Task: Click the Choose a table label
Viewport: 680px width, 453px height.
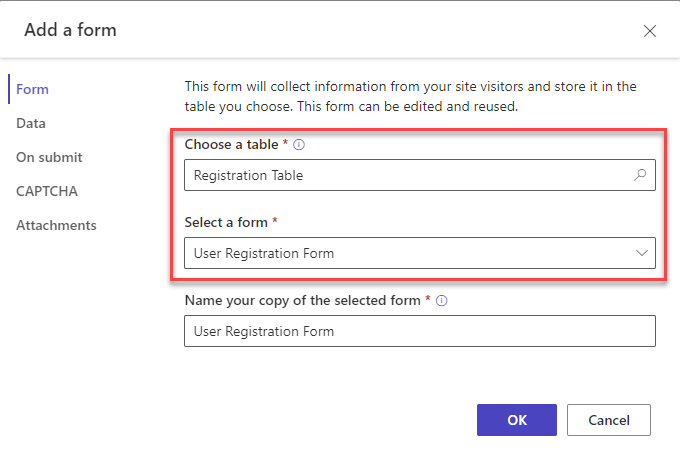Action: (233, 145)
